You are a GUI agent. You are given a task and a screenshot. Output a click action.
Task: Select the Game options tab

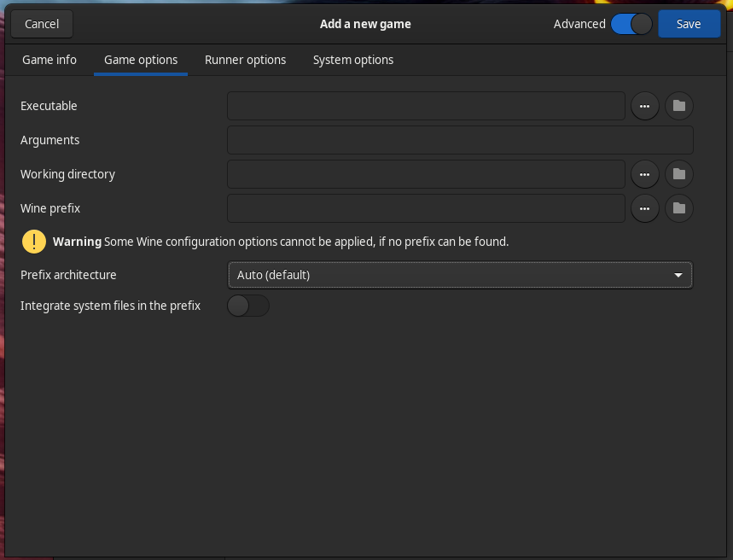click(141, 60)
